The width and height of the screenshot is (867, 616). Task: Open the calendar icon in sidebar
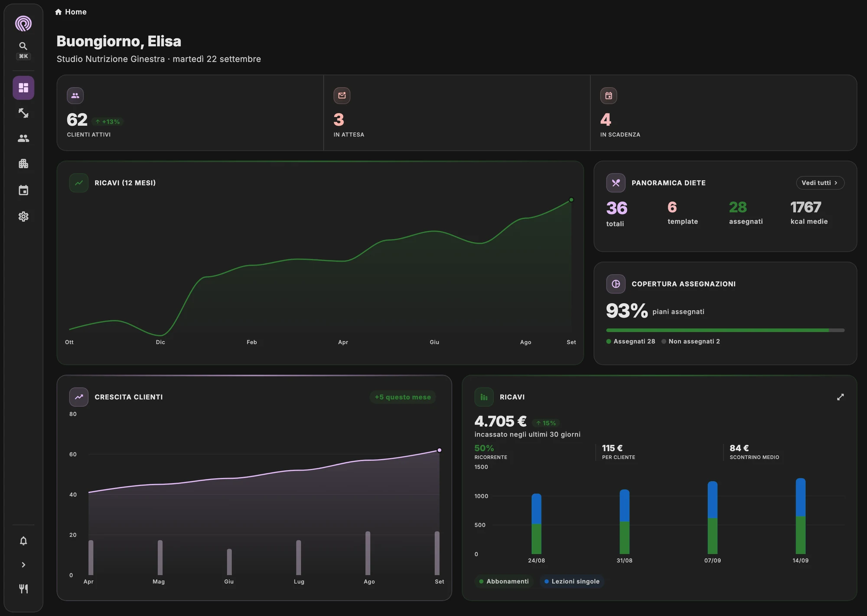[23, 190]
